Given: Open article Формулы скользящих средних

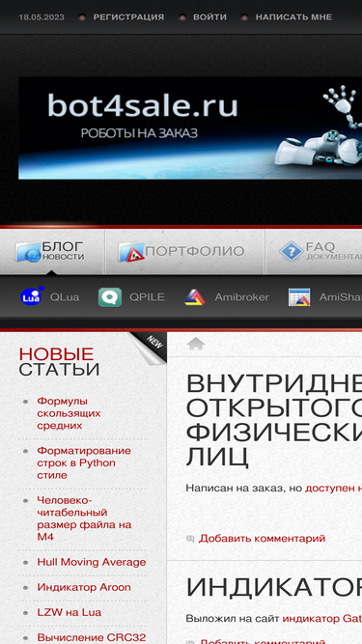Looking at the screenshot, I should [69, 413].
